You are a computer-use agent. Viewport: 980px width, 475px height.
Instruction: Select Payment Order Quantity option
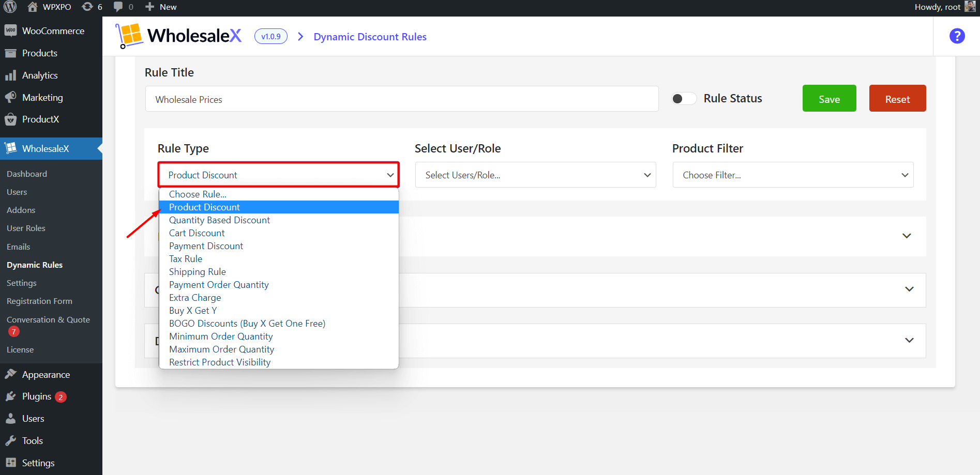coord(279,285)
